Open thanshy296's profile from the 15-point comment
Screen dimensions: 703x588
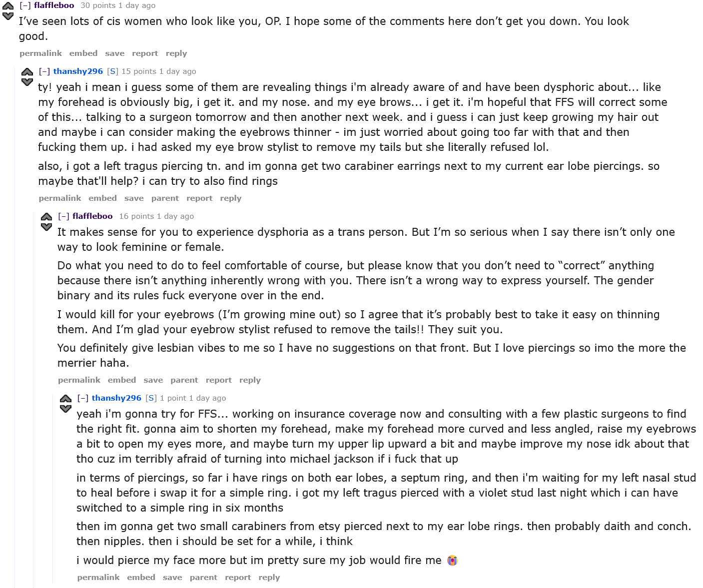pyautogui.click(x=78, y=71)
